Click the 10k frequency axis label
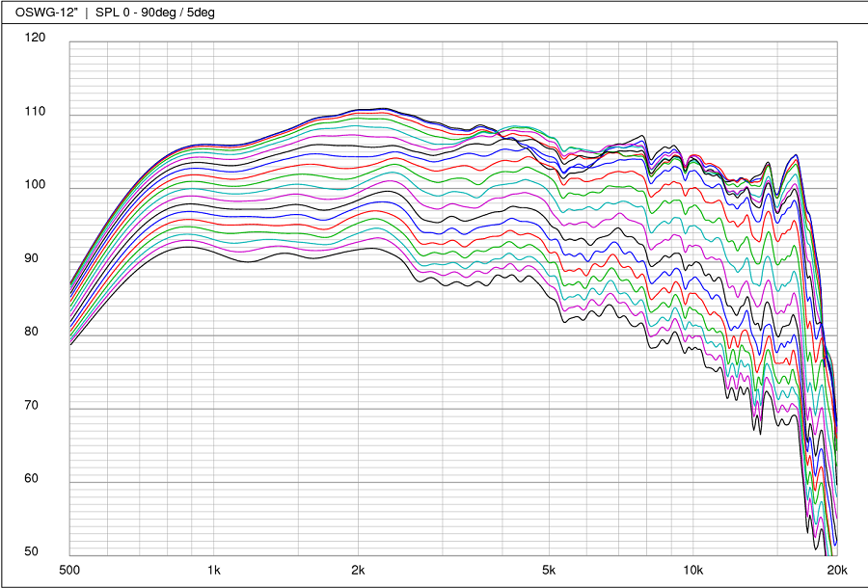Screen dimensions: 868x588 point(693,571)
